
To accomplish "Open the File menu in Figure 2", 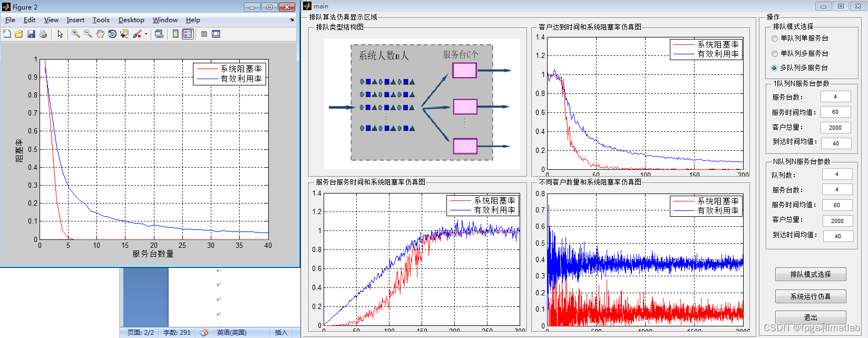I will 10,20.
